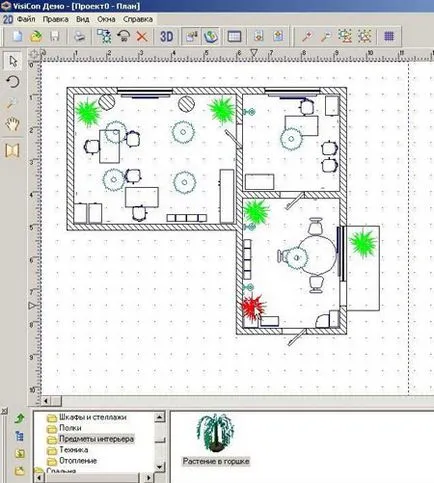The image size is (434, 483).
Task: Select the green plant in top-left room corner
Action: click(88, 112)
